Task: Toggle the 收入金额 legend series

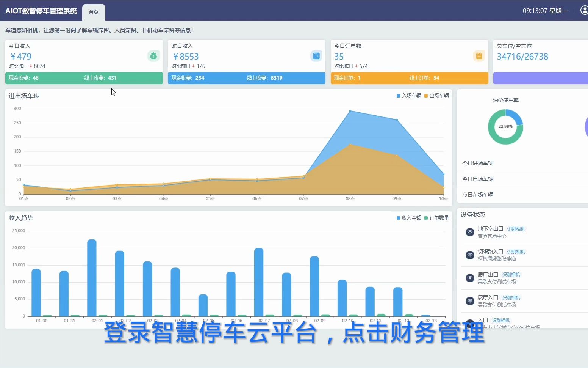Action: [409, 218]
